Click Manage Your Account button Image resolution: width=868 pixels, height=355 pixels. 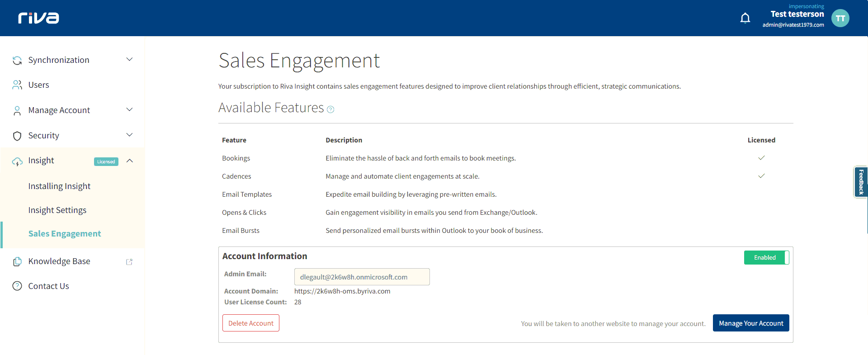pyautogui.click(x=750, y=323)
